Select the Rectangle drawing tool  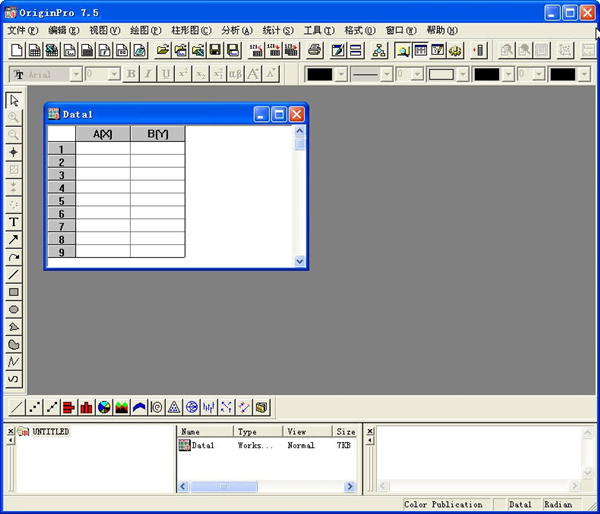14,292
